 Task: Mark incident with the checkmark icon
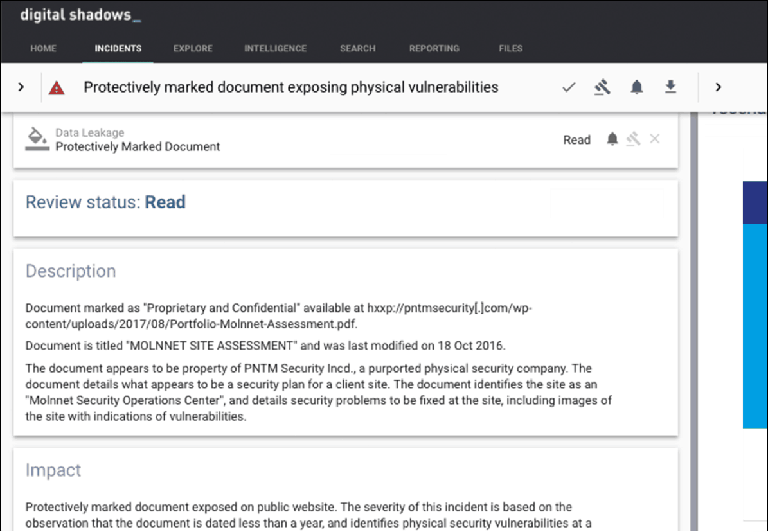(x=569, y=87)
